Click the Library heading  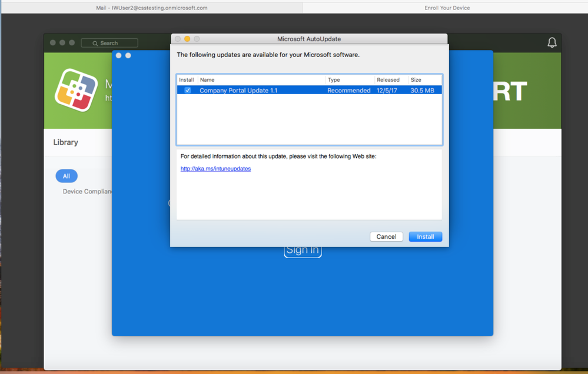[x=65, y=142]
